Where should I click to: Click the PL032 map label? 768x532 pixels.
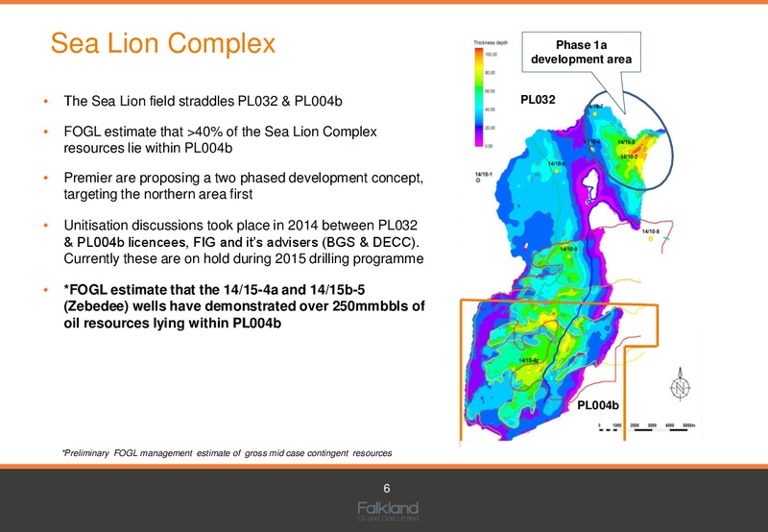click(538, 100)
